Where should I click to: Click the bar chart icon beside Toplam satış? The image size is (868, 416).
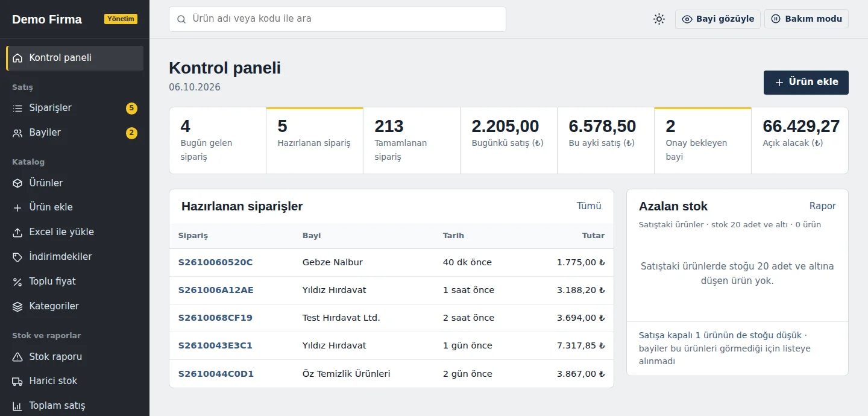coord(17,406)
